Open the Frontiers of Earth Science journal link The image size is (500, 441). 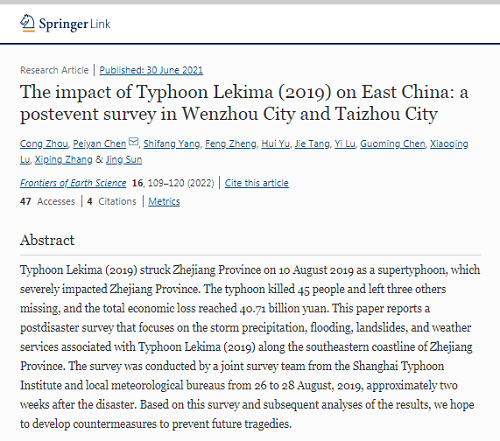click(73, 183)
